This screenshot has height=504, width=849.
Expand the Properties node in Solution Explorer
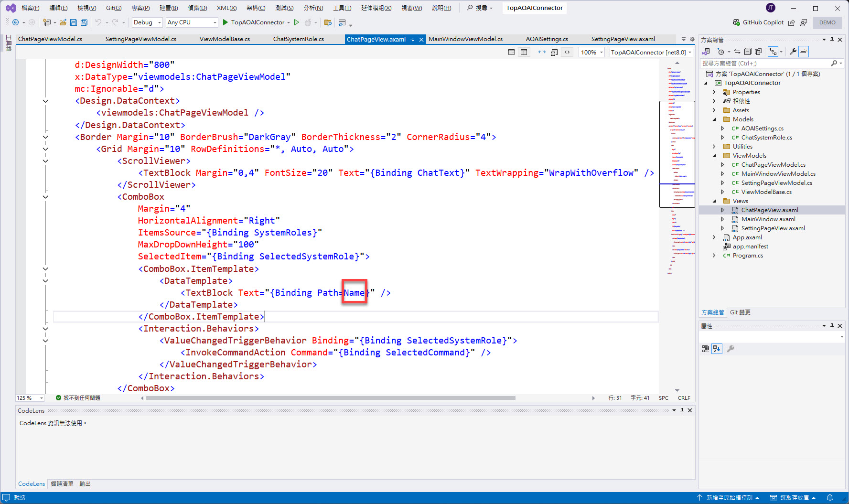(x=714, y=92)
